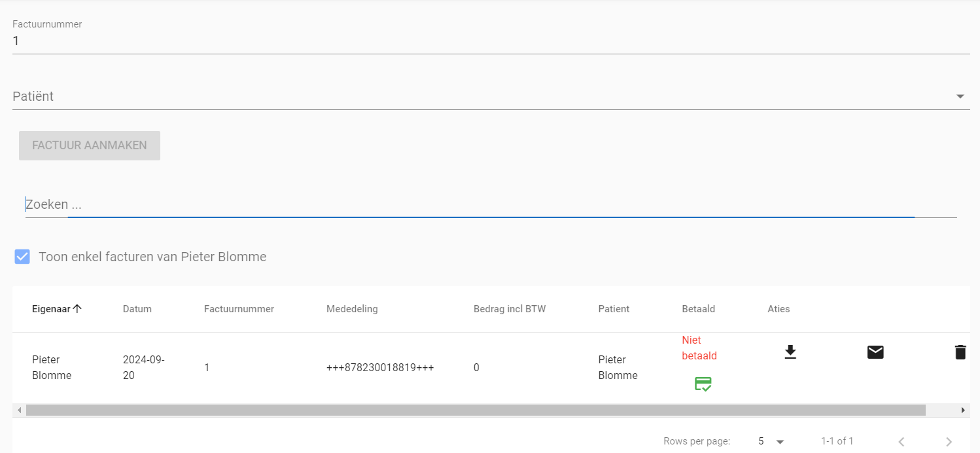Click the Factuur Aanmaken button
This screenshot has width=980, height=453.
(90, 145)
